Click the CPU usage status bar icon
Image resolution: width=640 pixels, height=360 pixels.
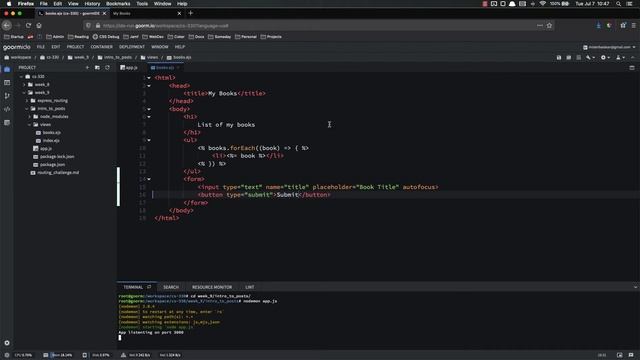pyautogui.click(x=7, y=355)
